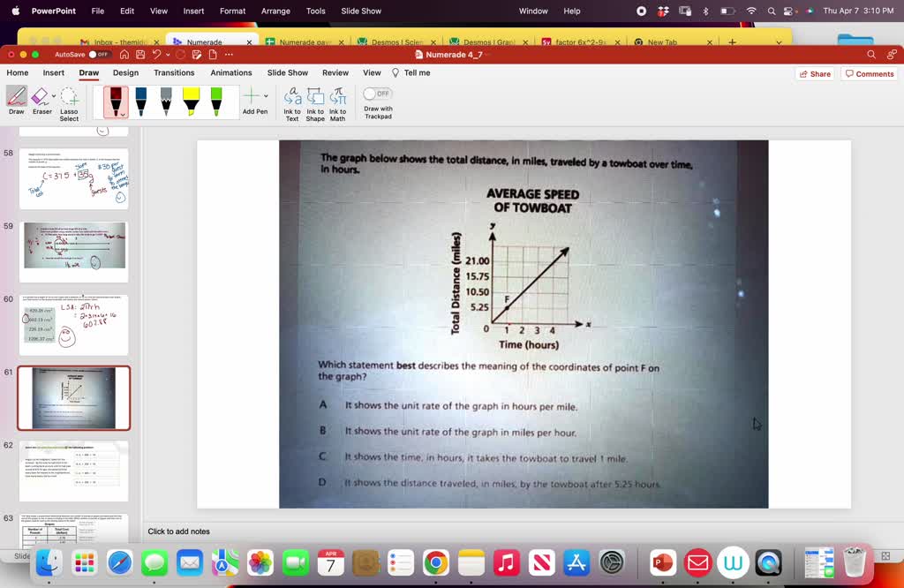Viewport: 904px width, 588px height.
Task: Open the Design ribbon tab
Action: tap(125, 72)
